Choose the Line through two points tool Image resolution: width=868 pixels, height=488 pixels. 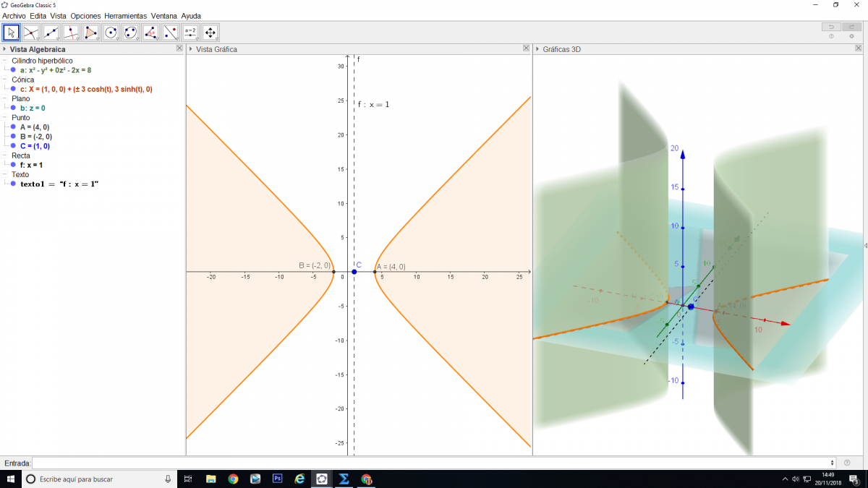pos(51,33)
